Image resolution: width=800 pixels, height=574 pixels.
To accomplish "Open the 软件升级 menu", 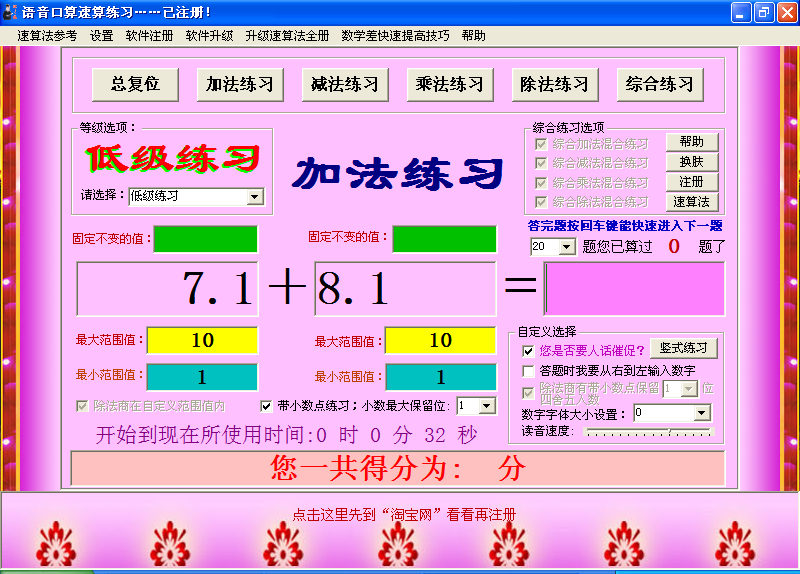I will click(209, 36).
